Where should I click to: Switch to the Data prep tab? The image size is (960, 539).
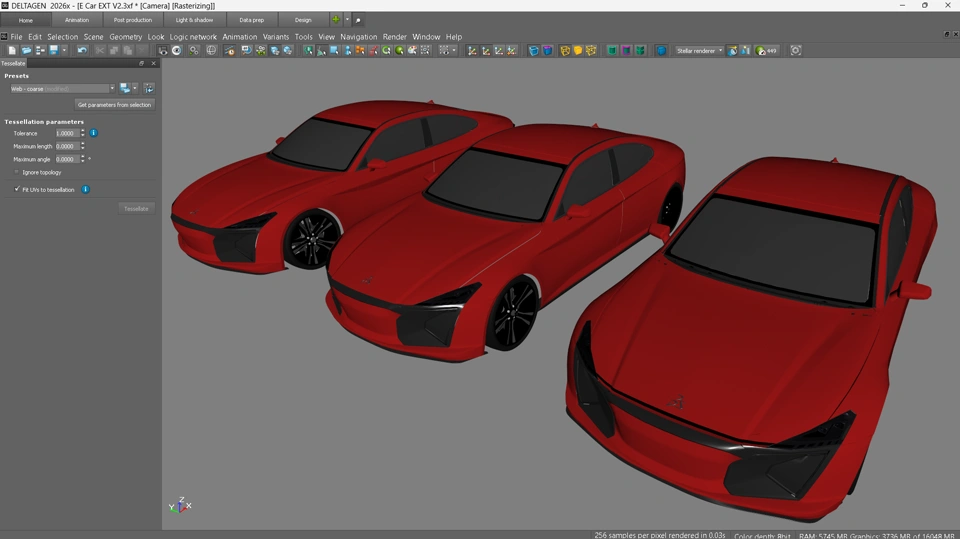252,20
